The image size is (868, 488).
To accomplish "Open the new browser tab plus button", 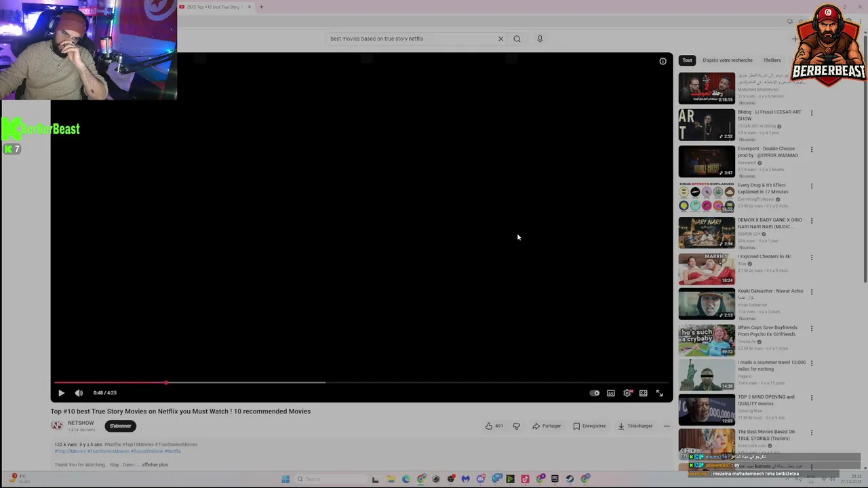I will tap(261, 7).
